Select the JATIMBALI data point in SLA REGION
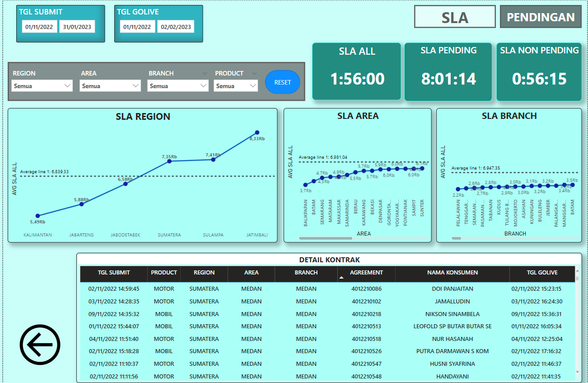588x383 pixels. (x=257, y=132)
